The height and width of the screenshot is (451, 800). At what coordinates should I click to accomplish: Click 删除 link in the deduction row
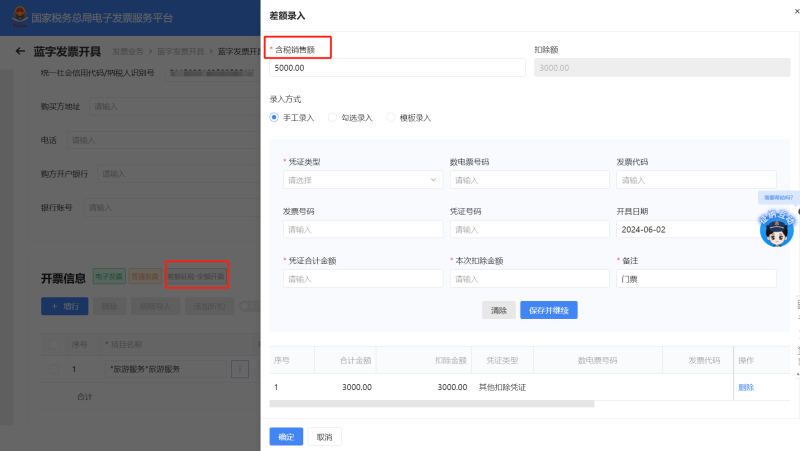click(x=746, y=387)
